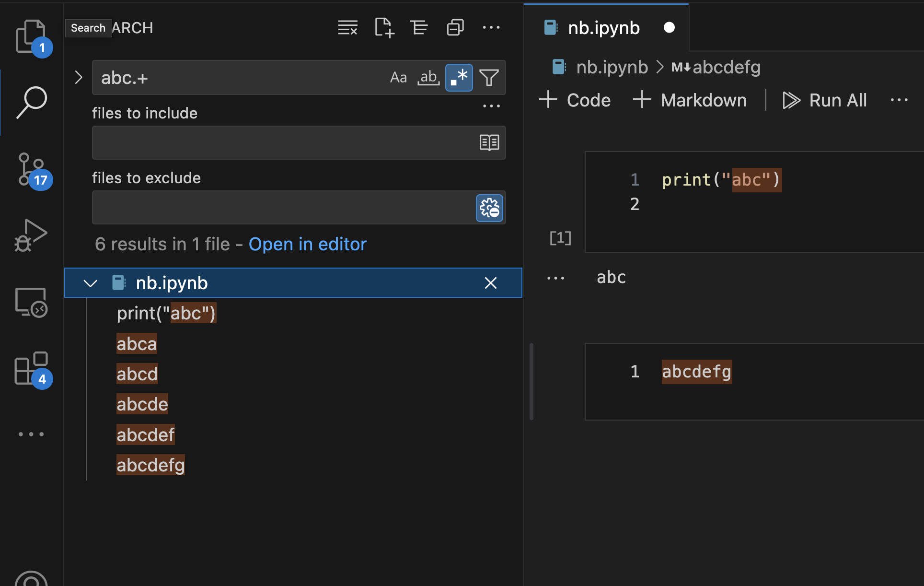Click the files to include field
The height and width of the screenshot is (586, 924).
coord(288,142)
